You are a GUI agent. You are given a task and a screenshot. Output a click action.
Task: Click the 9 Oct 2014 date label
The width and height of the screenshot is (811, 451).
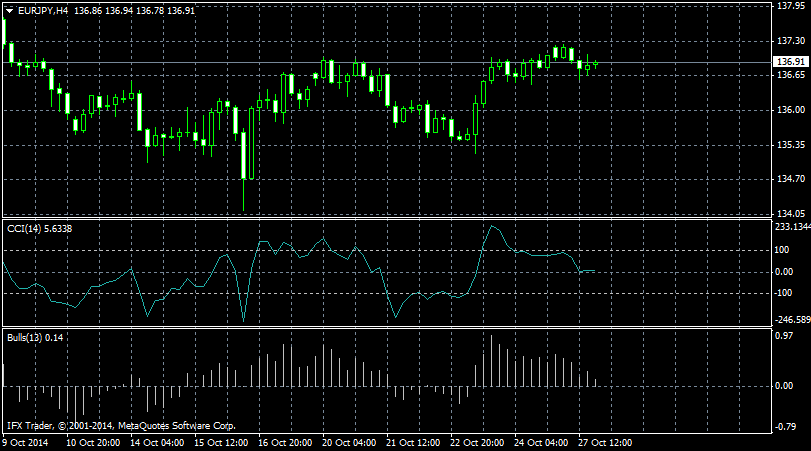pyautogui.click(x=26, y=442)
